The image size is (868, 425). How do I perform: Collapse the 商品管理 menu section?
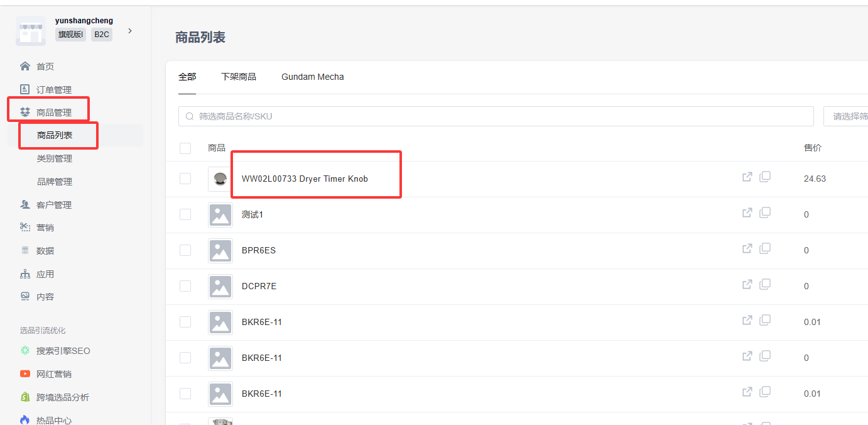point(53,113)
